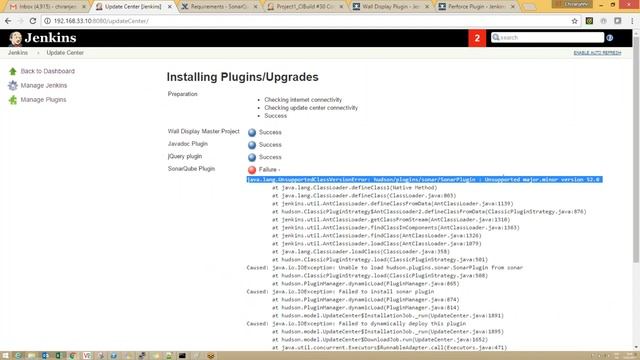Click the blue status ball for Javadoc Plugin
This screenshot has height=360, width=640.
(252, 145)
